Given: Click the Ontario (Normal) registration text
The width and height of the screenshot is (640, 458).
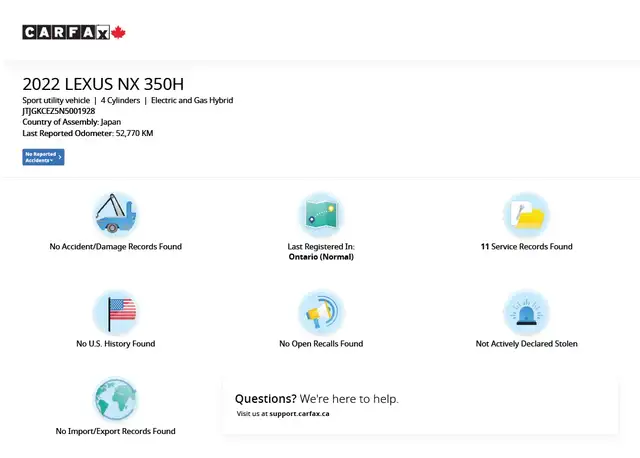Looking at the screenshot, I should pos(321,257).
